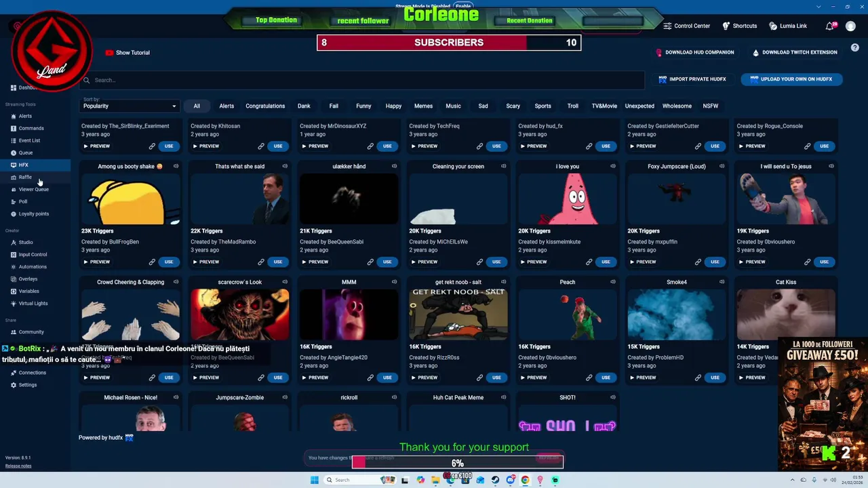Open the user profile avatar
The image size is (868, 488).
pyautogui.click(x=850, y=26)
